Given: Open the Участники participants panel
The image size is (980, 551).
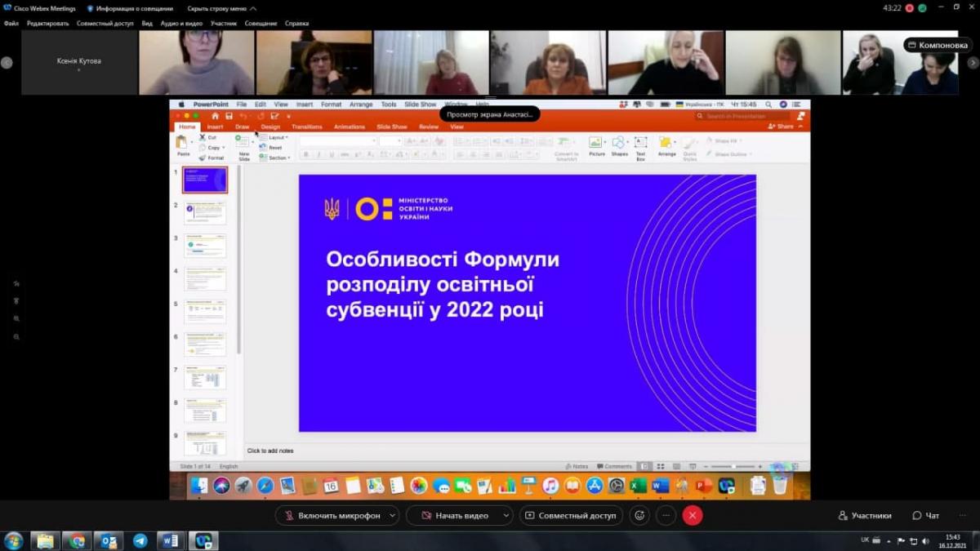Looking at the screenshot, I should (865, 516).
